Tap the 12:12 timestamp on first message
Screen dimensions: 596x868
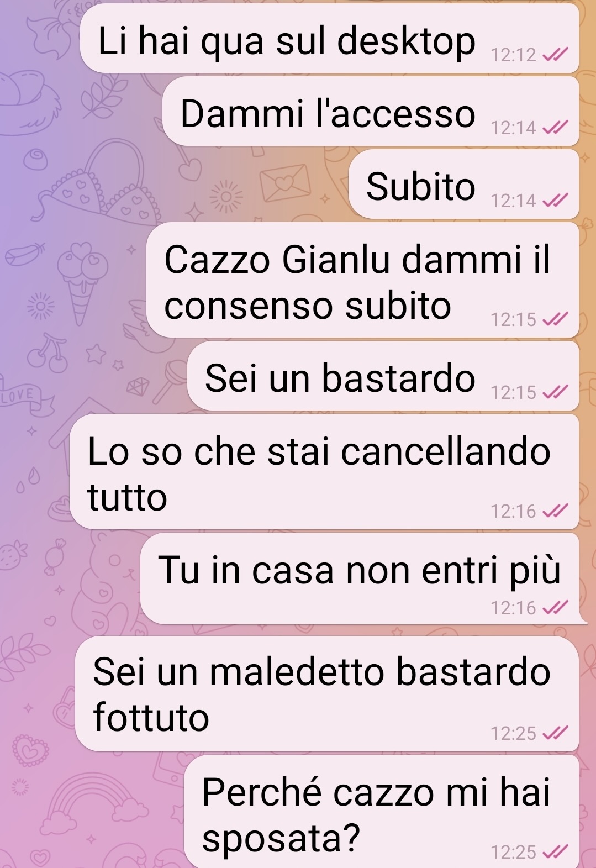(x=514, y=55)
